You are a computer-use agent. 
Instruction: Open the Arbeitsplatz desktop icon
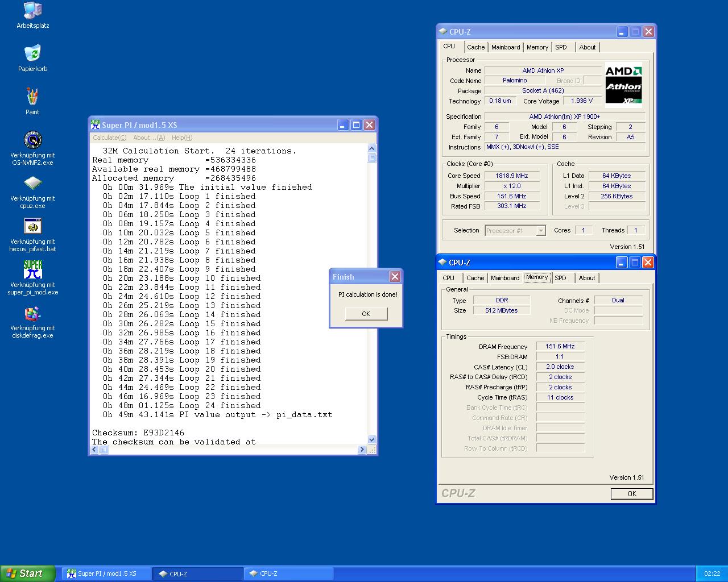pyautogui.click(x=32, y=15)
